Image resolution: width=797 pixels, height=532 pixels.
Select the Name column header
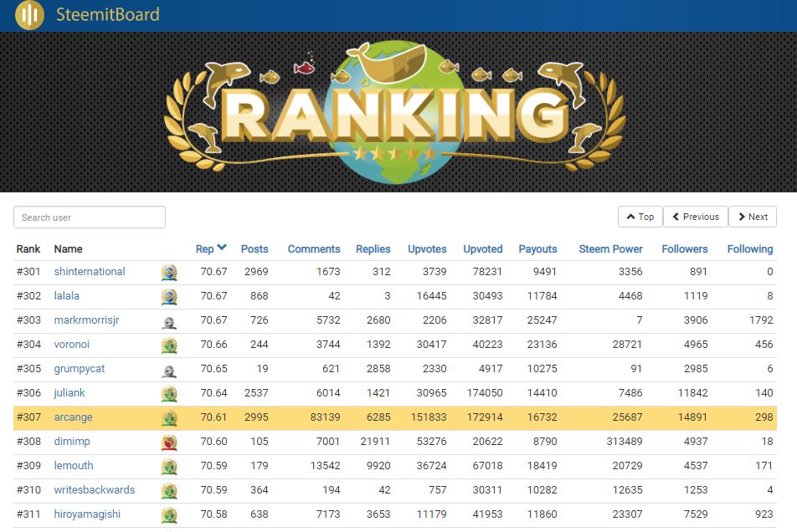coord(68,249)
